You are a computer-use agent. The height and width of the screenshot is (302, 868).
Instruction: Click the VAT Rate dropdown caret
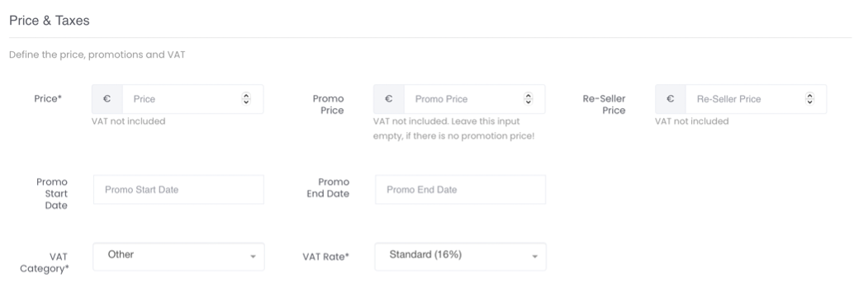pos(534,257)
